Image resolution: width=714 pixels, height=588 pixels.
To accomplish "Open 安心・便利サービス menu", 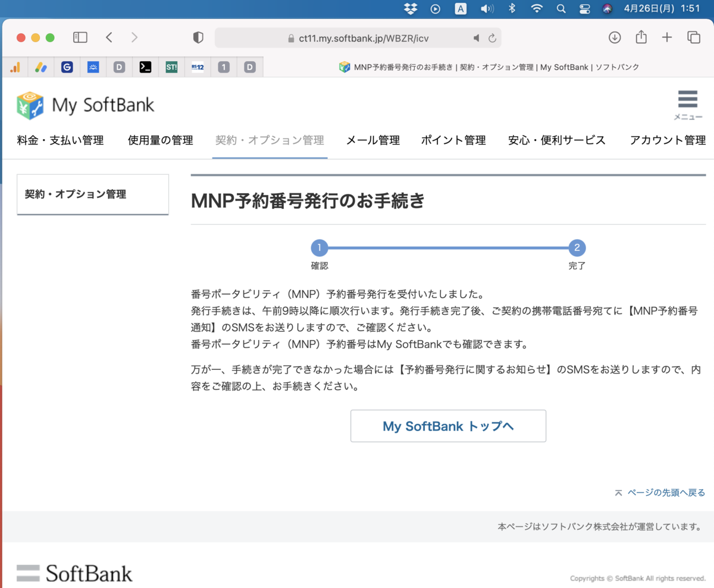I will [557, 140].
